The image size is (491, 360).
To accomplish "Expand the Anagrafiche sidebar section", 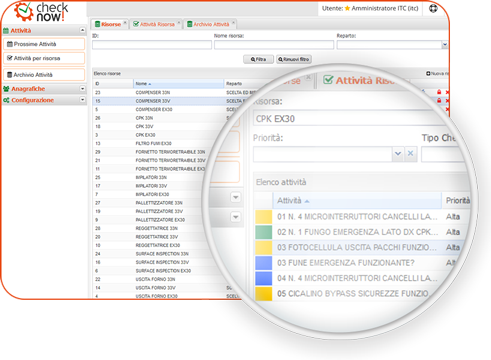I will click(x=82, y=89).
